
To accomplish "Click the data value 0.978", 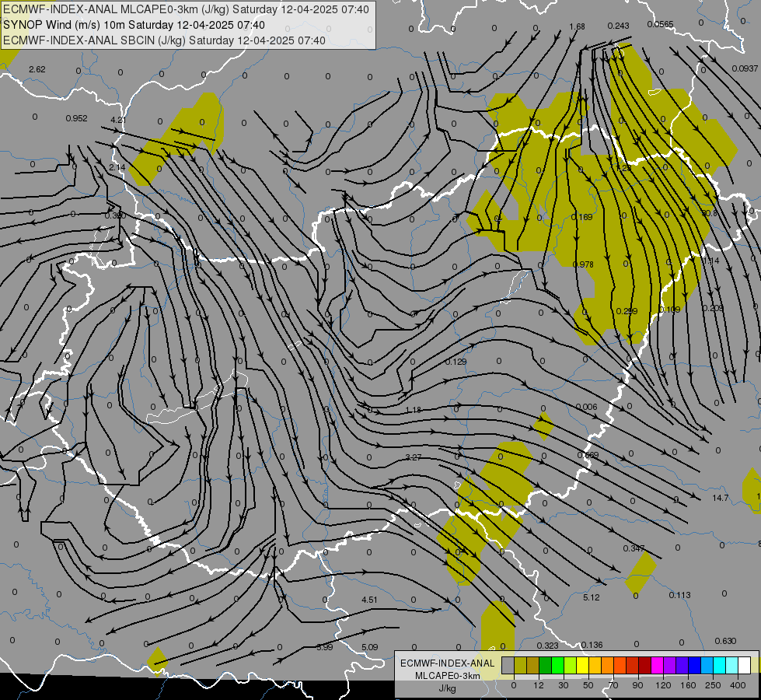I will [x=583, y=264].
